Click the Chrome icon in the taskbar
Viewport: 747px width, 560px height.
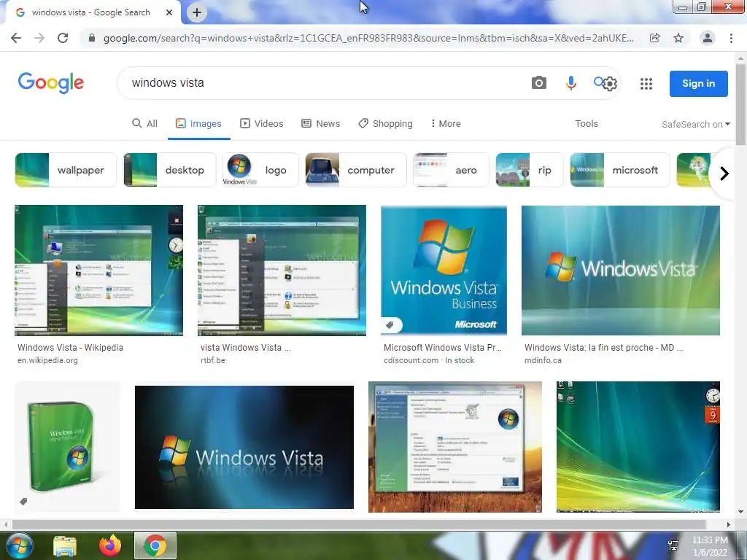click(155, 545)
